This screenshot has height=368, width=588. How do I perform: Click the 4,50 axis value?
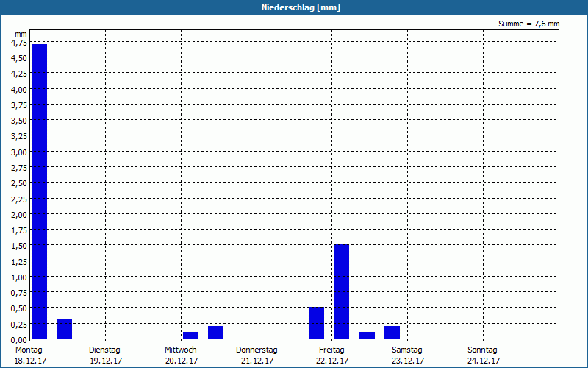click(x=19, y=58)
